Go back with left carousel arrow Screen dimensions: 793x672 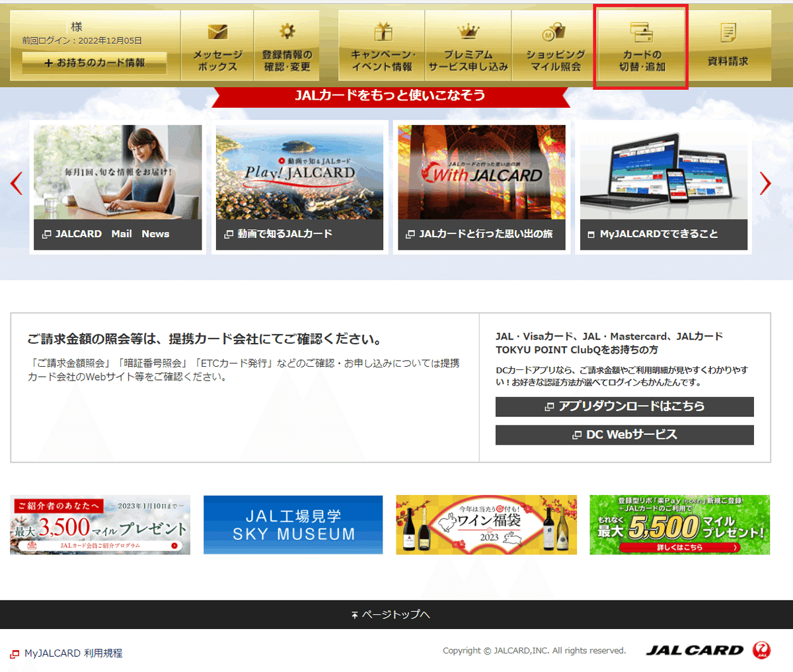(x=15, y=185)
